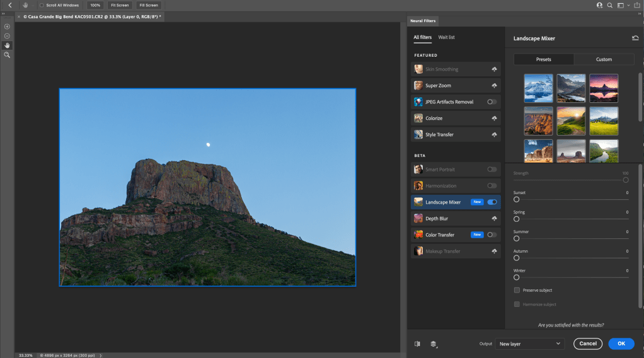
Task: Select the Zoom In tool in left toolbar
Action: click(7, 26)
